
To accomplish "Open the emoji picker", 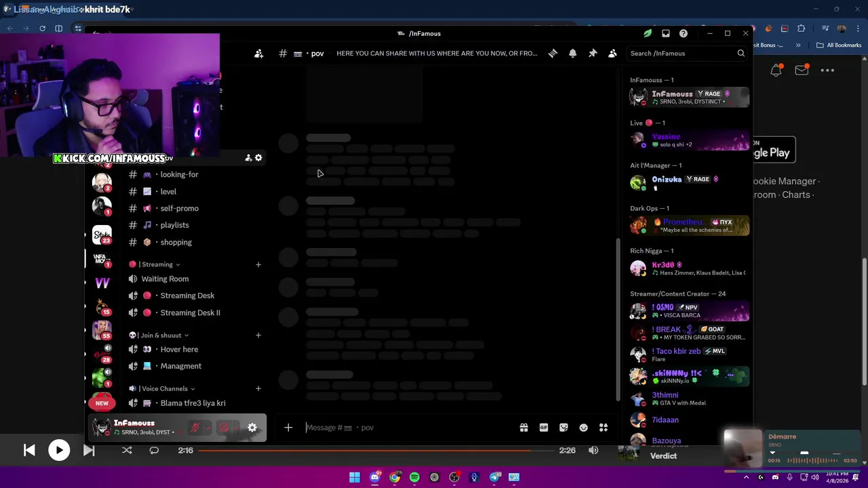I will tap(583, 428).
